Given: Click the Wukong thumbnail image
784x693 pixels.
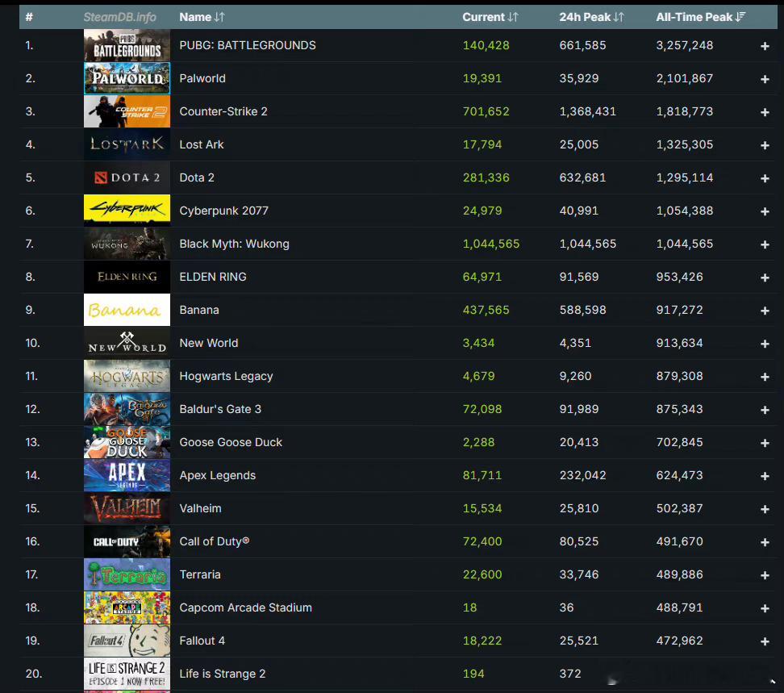Looking at the screenshot, I should coord(127,244).
